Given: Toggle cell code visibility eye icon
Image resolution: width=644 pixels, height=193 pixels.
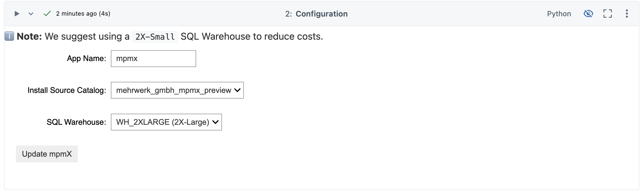Looking at the screenshot, I should click(588, 14).
